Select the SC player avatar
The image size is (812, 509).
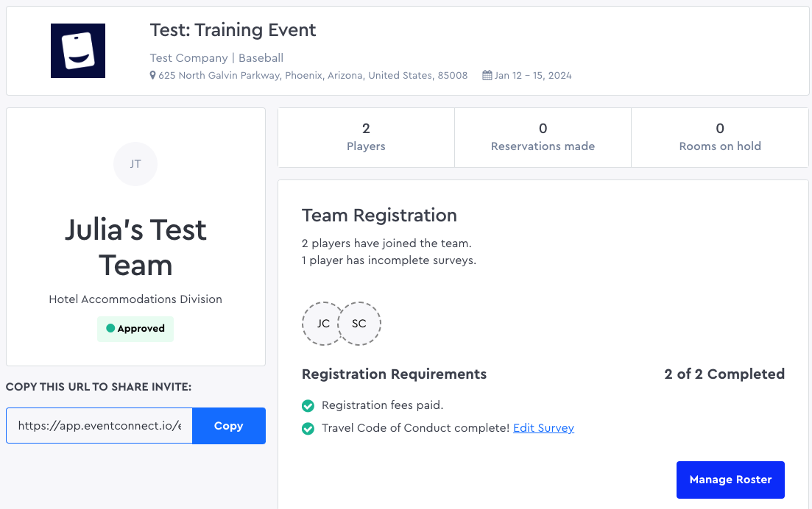pyautogui.click(x=360, y=324)
